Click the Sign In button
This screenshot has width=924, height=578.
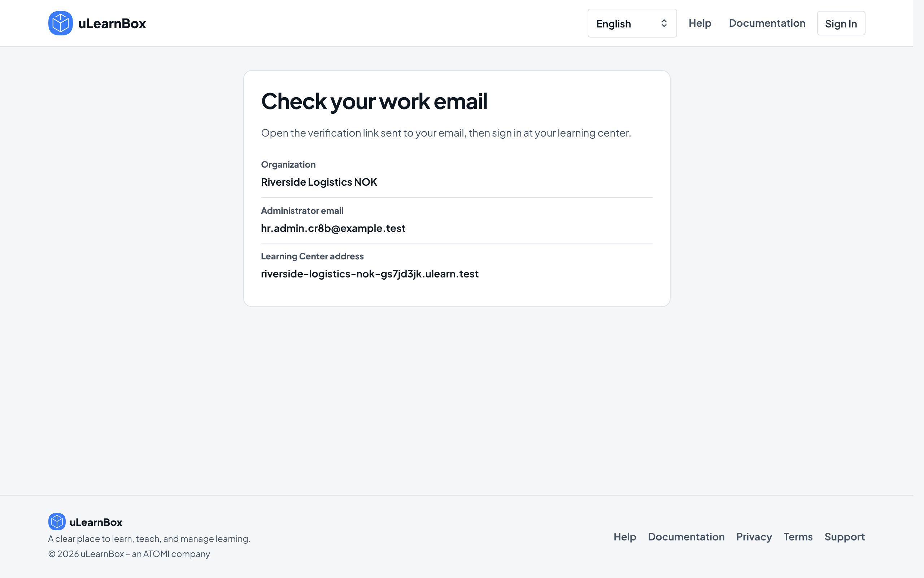coord(841,23)
